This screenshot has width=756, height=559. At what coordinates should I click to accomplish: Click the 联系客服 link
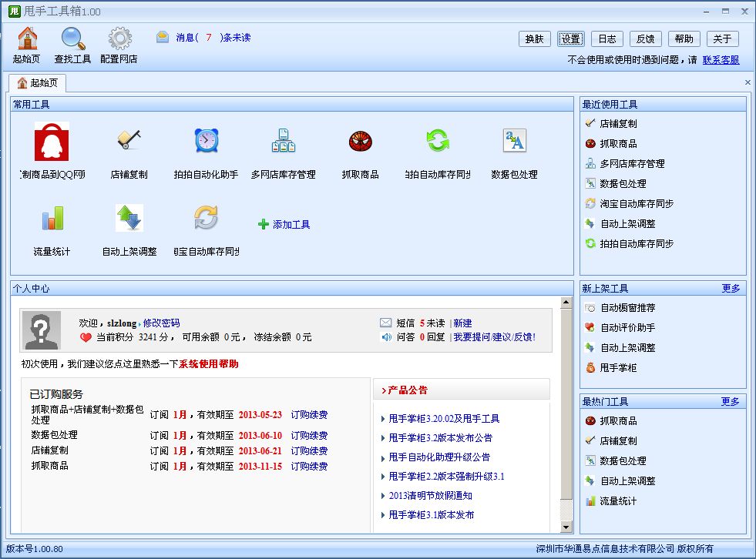[721, 60]
